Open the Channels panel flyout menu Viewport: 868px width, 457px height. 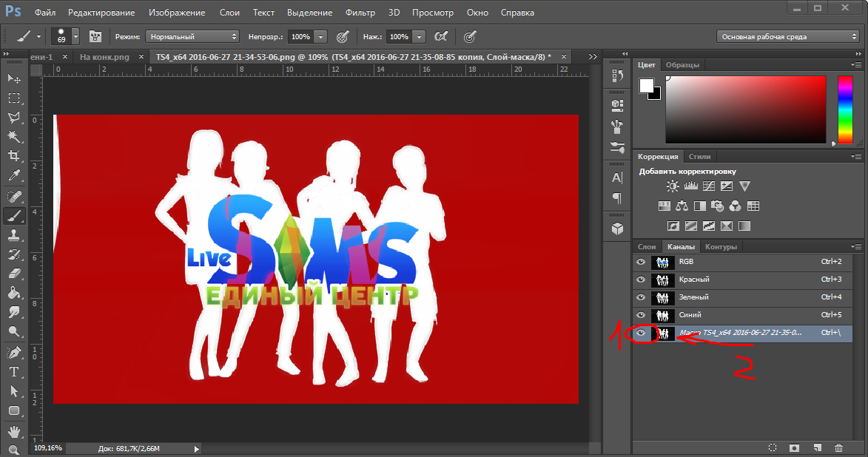click(856, 247)
